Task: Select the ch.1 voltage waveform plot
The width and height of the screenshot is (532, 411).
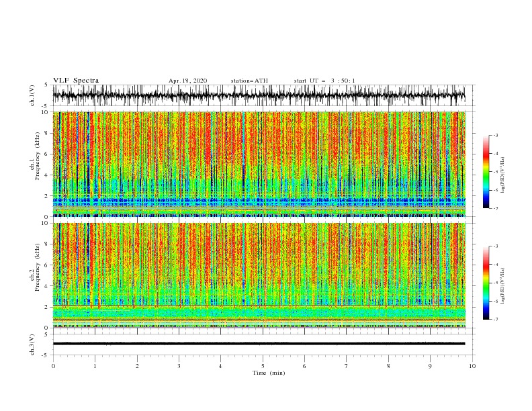Action: tap(259, 95)
